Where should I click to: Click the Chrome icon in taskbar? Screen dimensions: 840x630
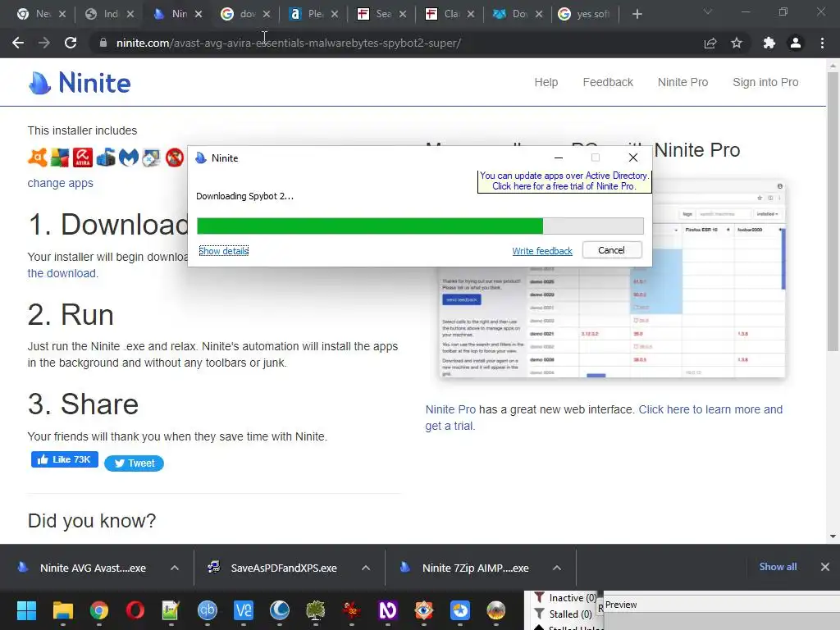(99, 610)
